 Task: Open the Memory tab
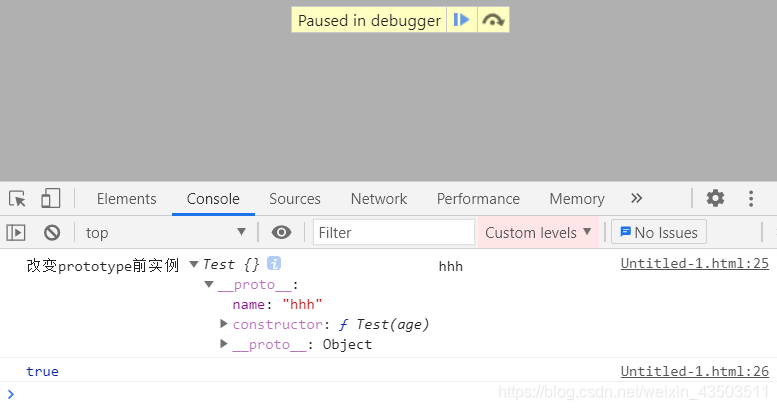coord(577,199)
